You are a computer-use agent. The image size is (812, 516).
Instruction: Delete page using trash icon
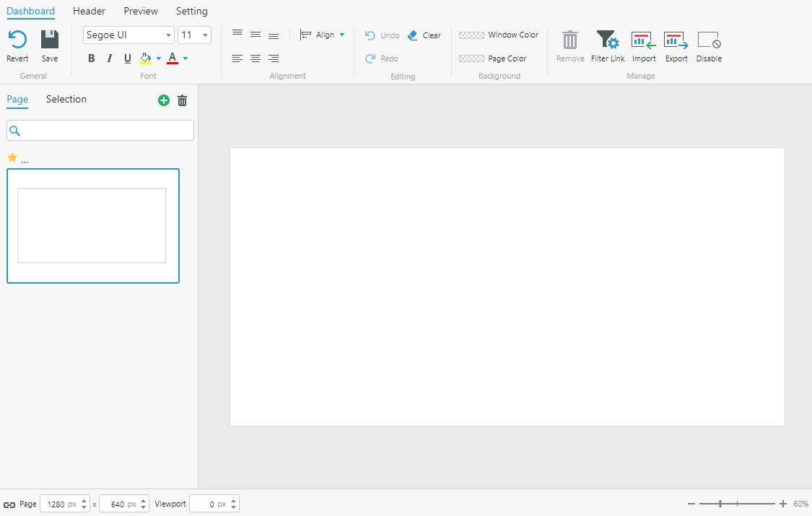pyautogui.click(x=183, y=100)
